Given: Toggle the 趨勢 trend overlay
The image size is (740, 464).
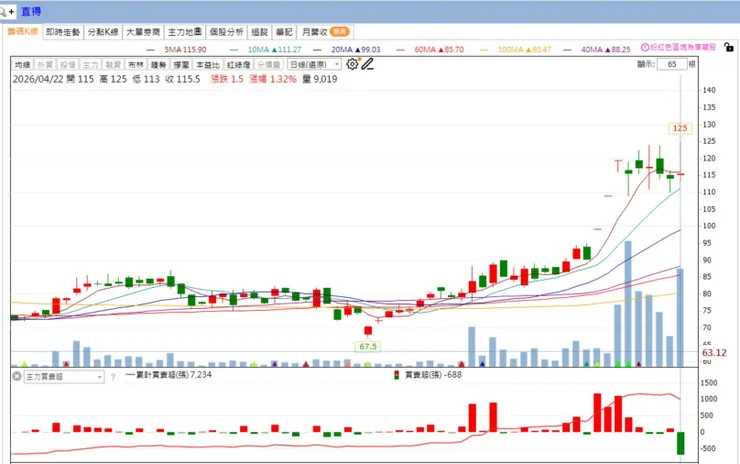Looking at the screenshot, I should pyautogui.click(x=159, y=65).
